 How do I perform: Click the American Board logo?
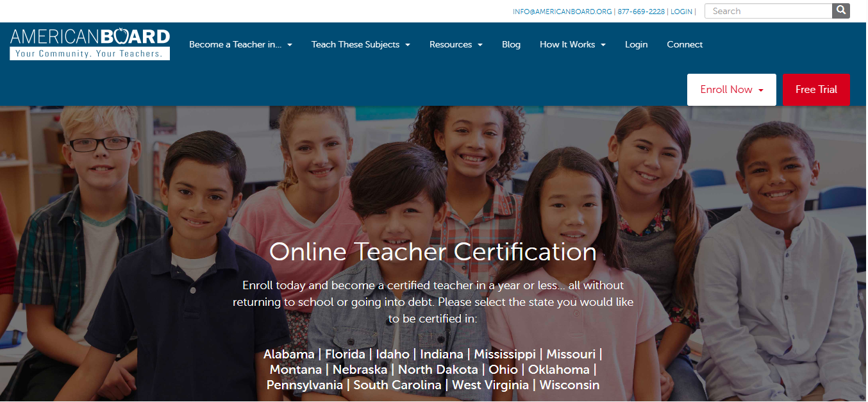90,44
